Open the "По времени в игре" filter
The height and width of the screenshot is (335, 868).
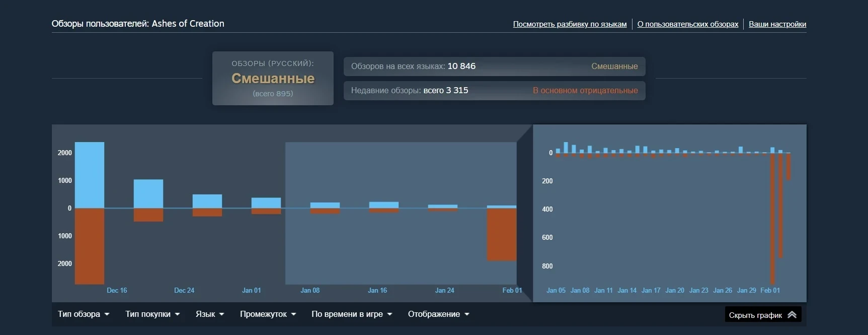coord(351,314)
